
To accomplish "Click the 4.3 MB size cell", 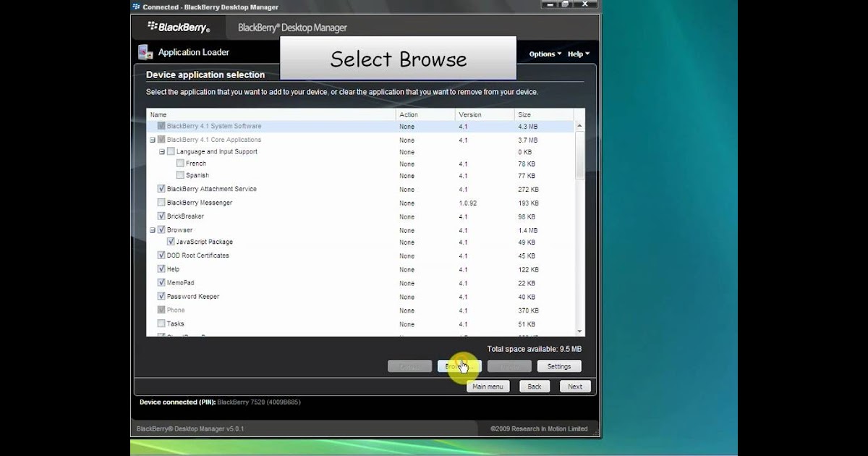I will 528,127.
